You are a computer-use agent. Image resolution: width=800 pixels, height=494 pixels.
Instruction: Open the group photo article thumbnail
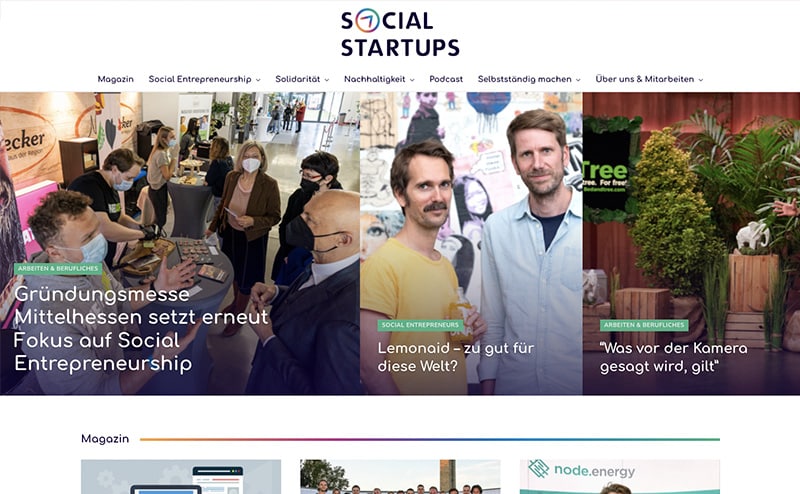click(x=400, y=477)
